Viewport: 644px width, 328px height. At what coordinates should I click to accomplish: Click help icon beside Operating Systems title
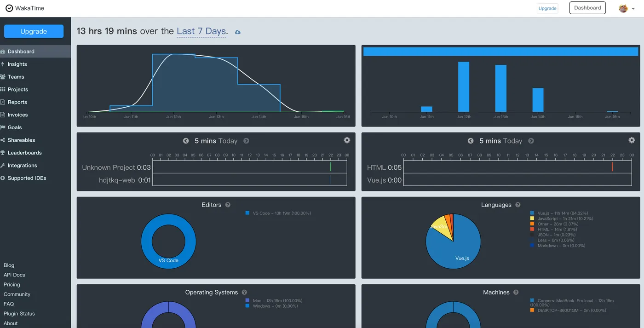pyautogui.click(x=244, y=292)
